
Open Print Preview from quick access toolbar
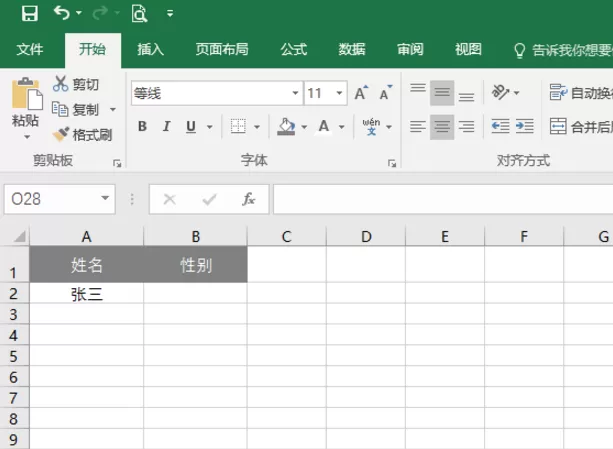click(139, 13)
